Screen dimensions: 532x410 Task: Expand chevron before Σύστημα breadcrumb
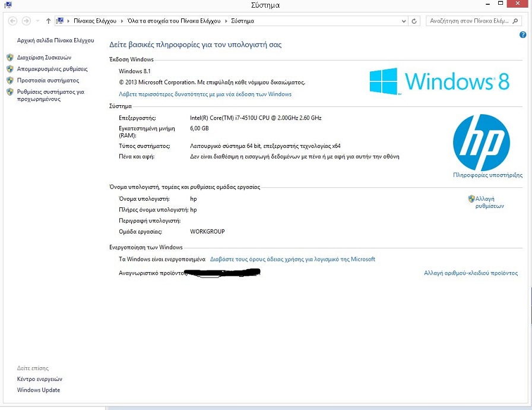(226, 21)
